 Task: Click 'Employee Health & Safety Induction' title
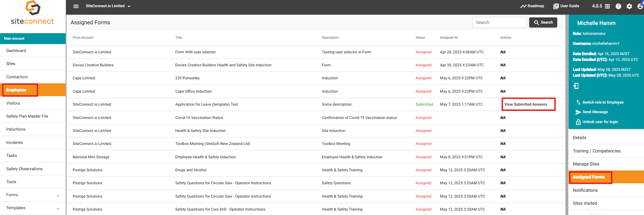(205, 157)
